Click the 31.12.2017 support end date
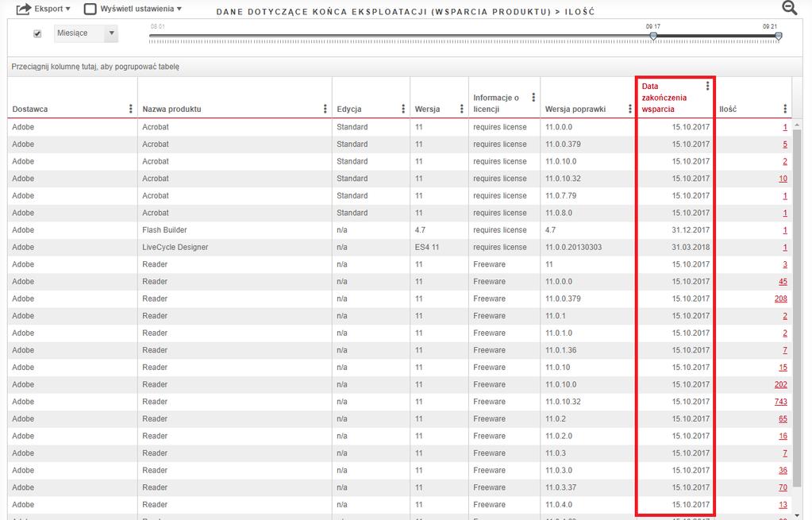Image resolution: width=812 pixels, height=520 pixels. coord(691,230)
